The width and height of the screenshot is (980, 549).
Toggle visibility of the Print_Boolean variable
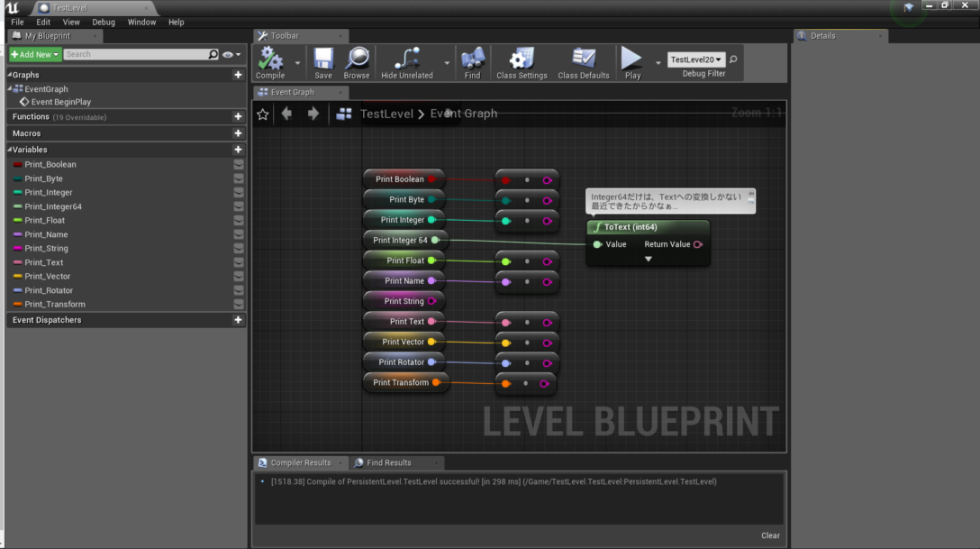tap(238, 164)
